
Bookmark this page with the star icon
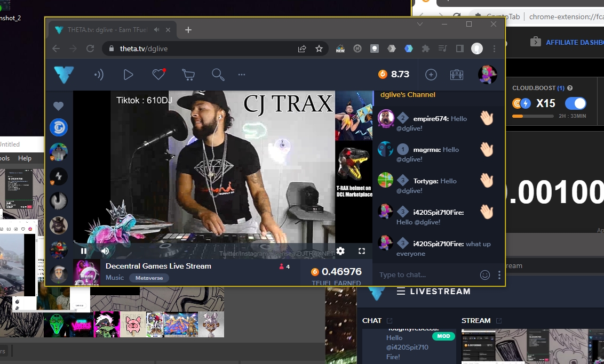tap(319, 48)
